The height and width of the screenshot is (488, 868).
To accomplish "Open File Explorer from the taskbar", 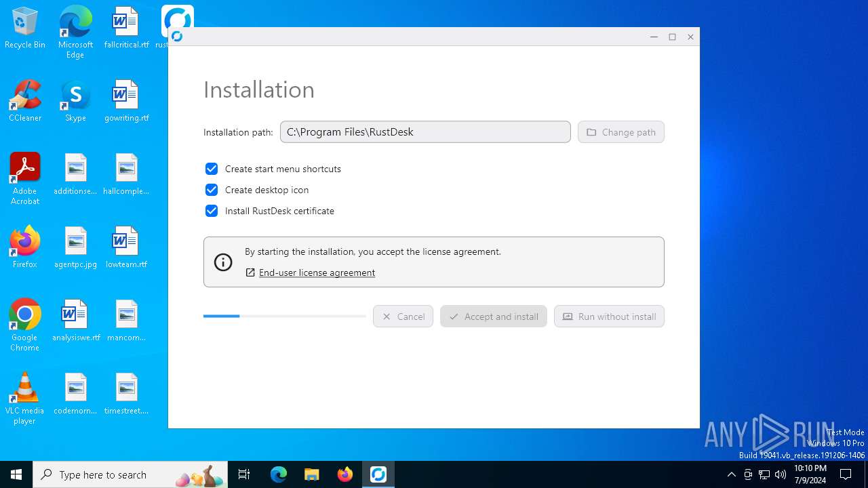I will click(312, 474).
